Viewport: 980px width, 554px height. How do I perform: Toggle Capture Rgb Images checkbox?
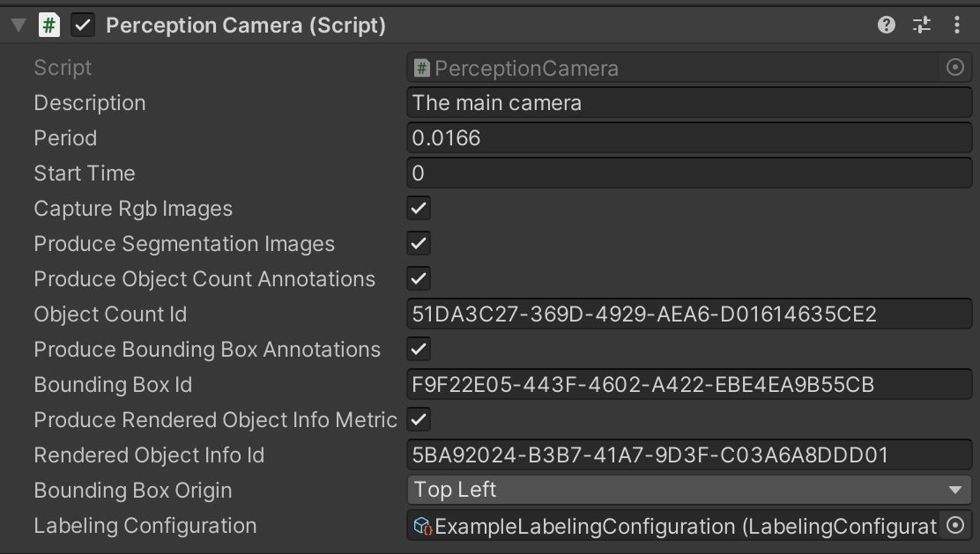coord(419,209)
